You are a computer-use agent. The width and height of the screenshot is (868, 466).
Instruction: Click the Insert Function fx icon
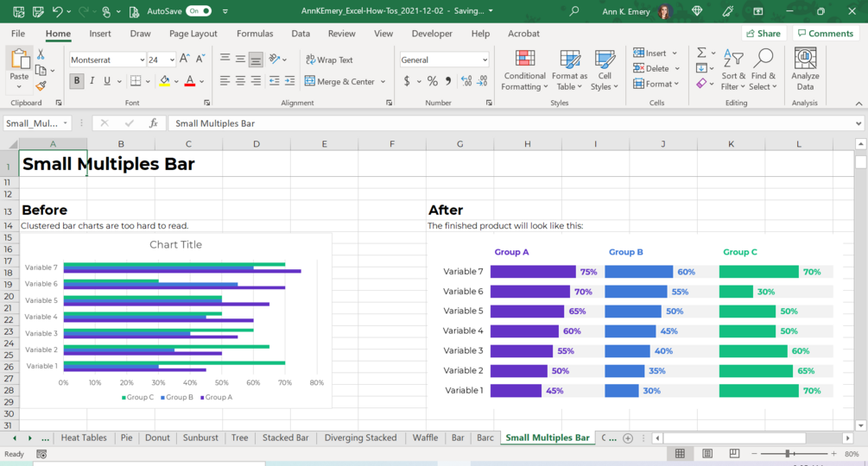pos(154,123)
